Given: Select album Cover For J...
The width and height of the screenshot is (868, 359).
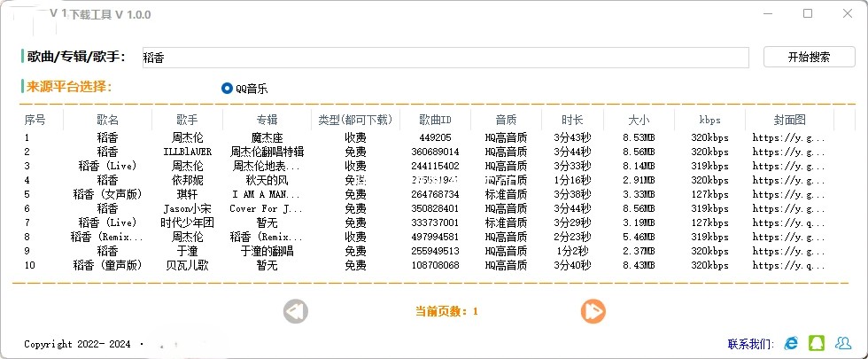Looking at the screenshot, I should click(x=267, y=209).
